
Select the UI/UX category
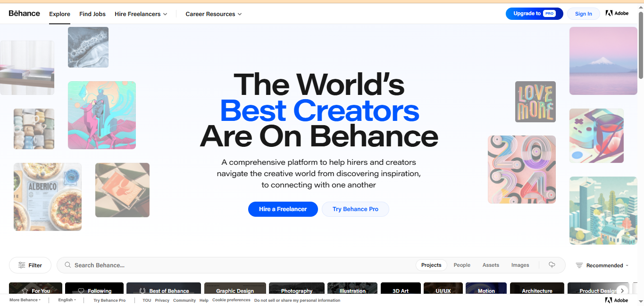[x=443, y=288]
